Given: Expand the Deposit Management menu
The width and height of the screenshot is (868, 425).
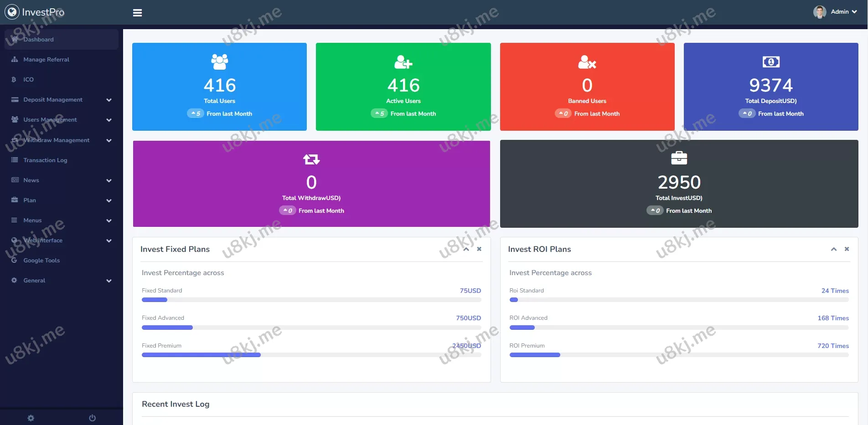Looking at the screenshot, I should [x=61, y=100].
